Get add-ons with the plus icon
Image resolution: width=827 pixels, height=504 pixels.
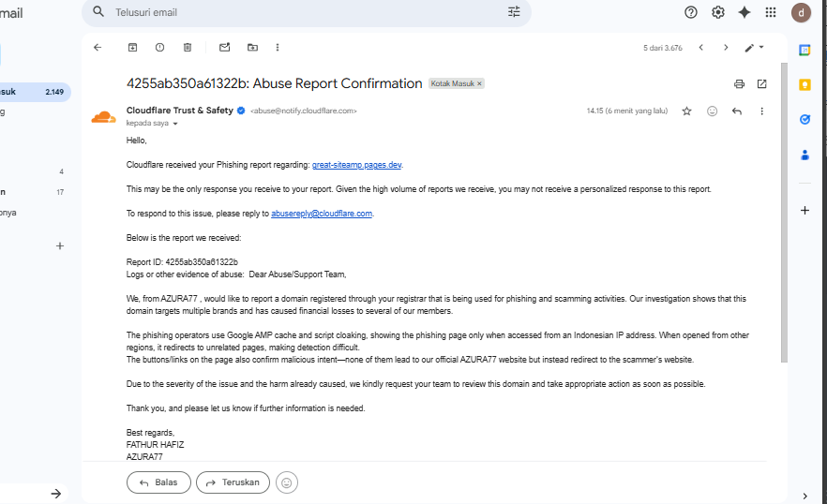click(x=804, y=211)
